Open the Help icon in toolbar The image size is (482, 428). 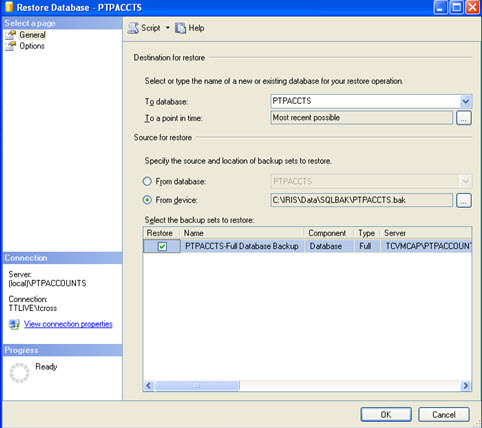[180, 28]
